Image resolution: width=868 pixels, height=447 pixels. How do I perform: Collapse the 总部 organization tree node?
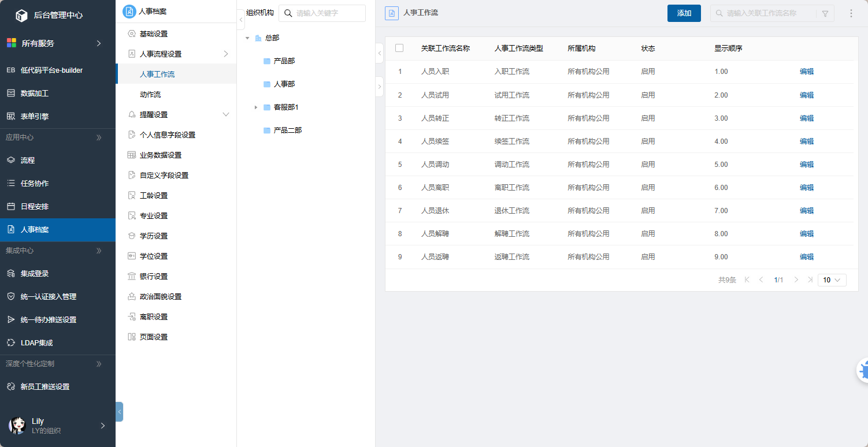tap(247, 38)
